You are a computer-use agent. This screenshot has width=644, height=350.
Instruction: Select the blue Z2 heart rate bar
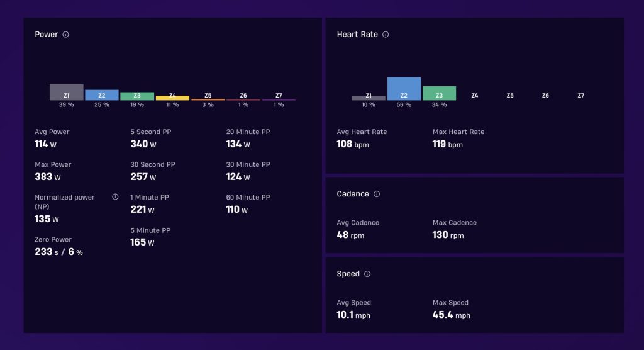coord(404,88)
